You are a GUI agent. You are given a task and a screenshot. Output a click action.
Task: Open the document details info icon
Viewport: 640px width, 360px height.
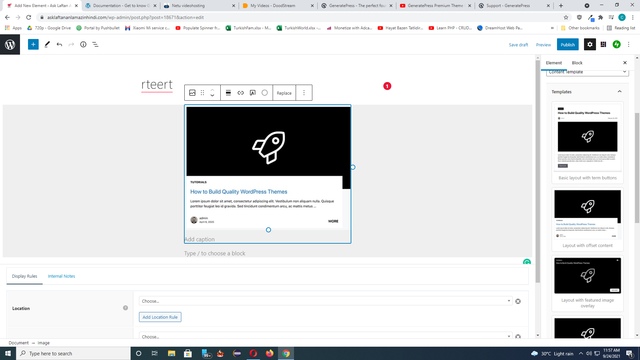(x=83, y=44)
